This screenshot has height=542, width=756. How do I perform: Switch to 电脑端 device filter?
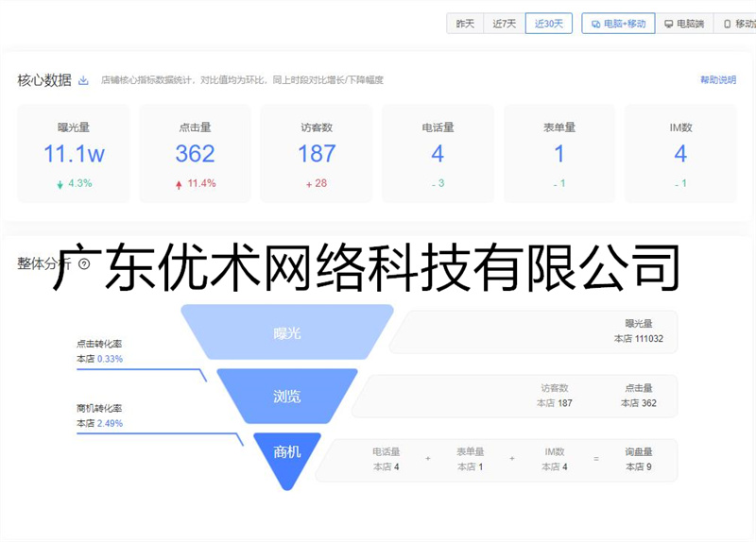click(x=684, y=24)
